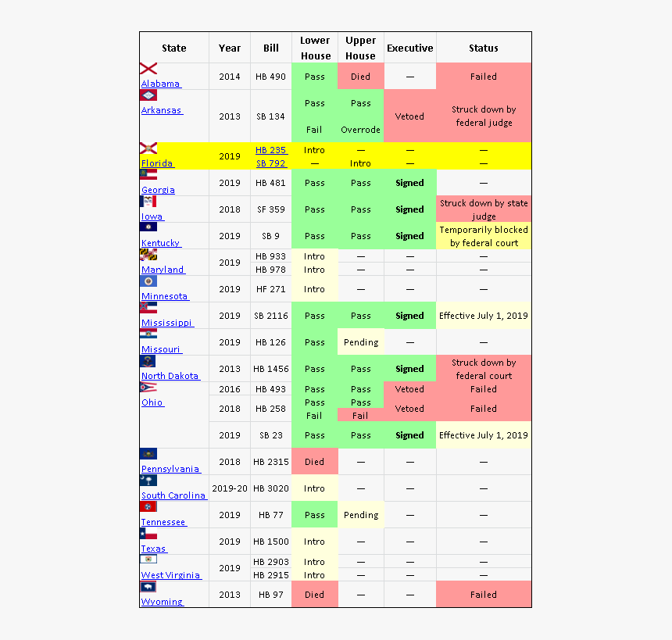Open the SB 792 bill link

271,163
